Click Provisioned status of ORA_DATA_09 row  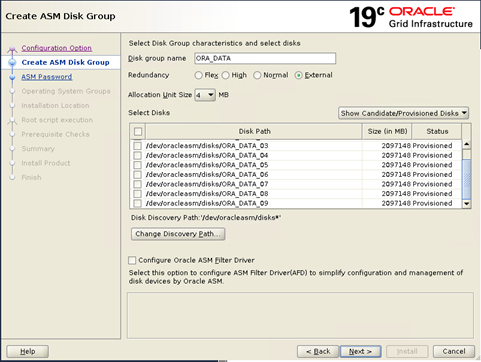pyautogui.click(x=432, y=203)
